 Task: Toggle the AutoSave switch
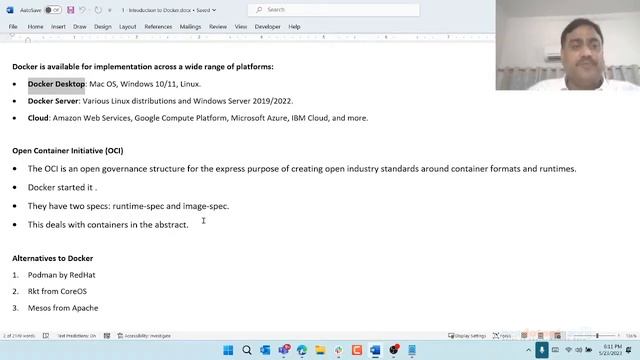(x=53, y=10)
